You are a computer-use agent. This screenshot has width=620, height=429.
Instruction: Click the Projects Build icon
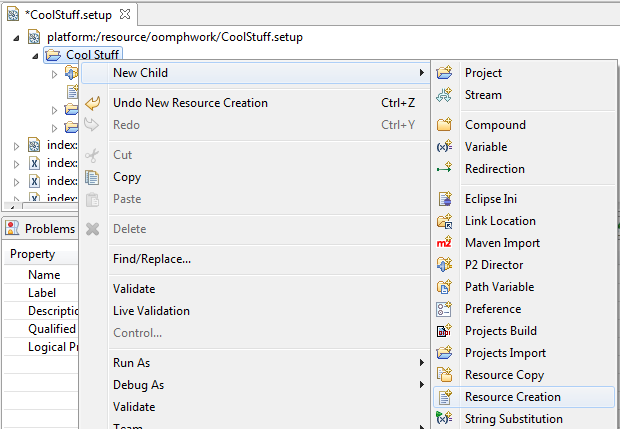[445, 331]
